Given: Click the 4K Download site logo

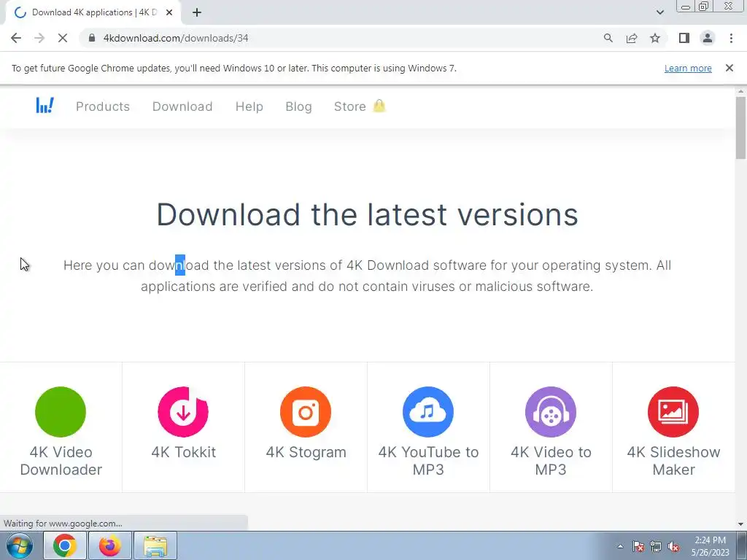Looking at the screenshot, I should tap(44, 105).
